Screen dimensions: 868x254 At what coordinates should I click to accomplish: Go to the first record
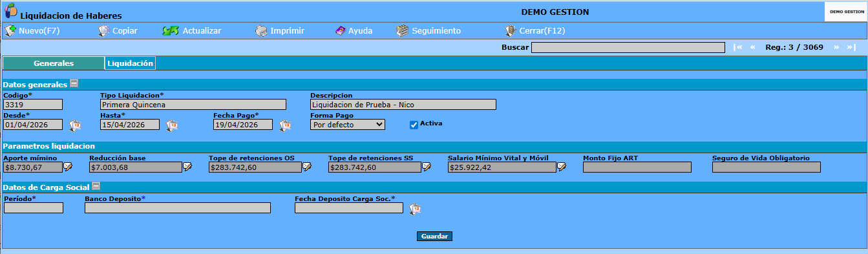737,47
